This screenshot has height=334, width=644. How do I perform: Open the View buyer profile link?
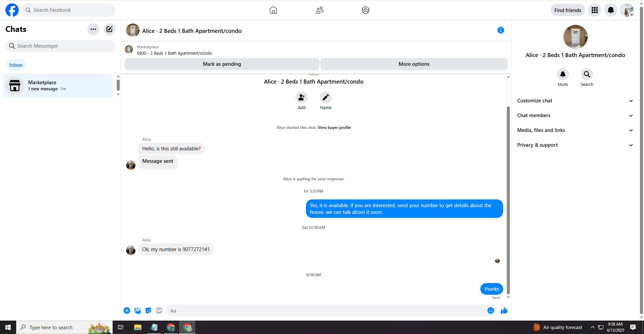coord(334,128)
